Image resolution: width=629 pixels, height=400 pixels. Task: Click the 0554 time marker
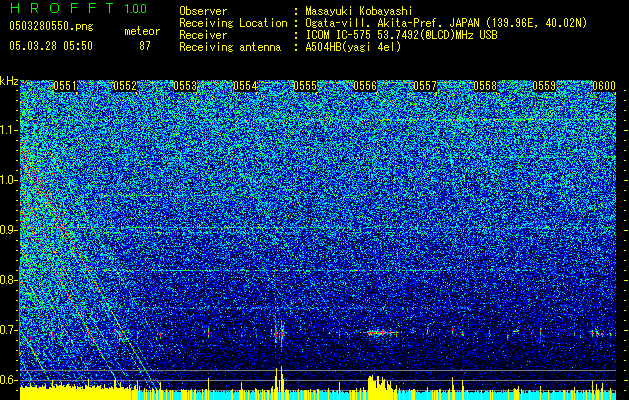click(x=245, y=86)
